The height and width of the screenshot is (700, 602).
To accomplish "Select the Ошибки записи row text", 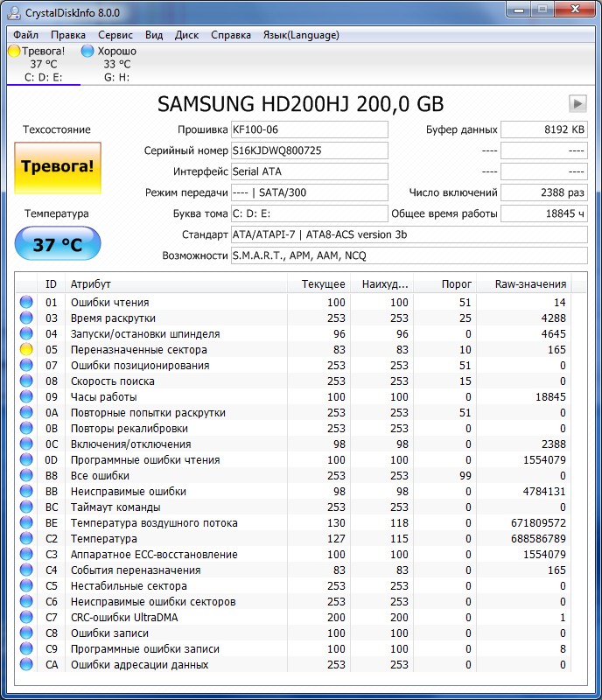I will [x=110, y=633].
